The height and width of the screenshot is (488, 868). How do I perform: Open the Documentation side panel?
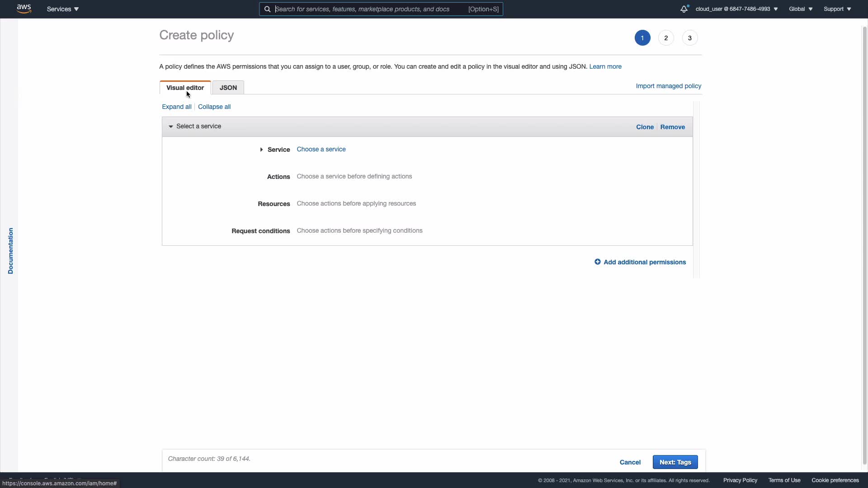click(x=10, y=251)
